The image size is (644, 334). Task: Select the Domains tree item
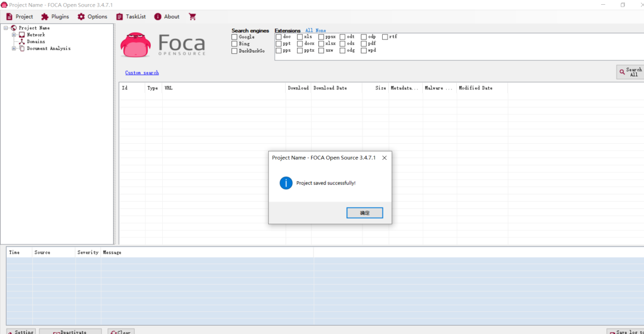coord(36,42)
